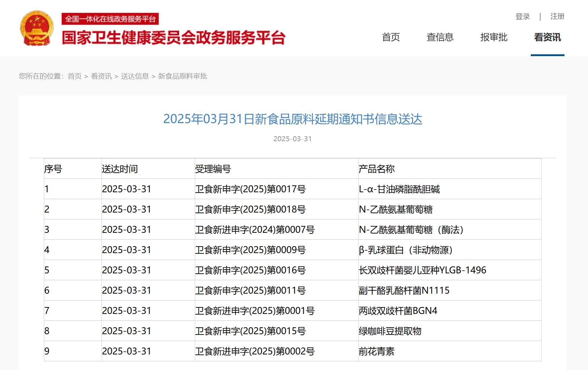The image size is (588, 370).
Task: Click product name 两歧双歧杆菌BGN4
Action: pos(398,311)
